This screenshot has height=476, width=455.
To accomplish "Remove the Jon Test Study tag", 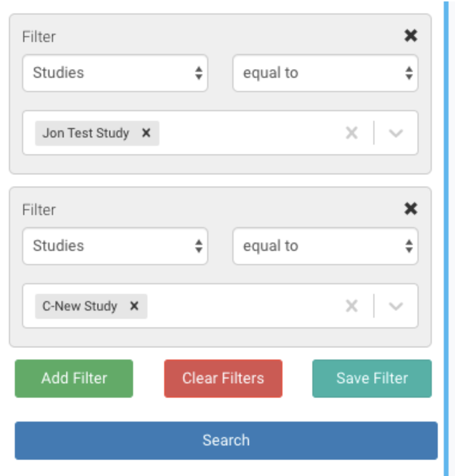I will (x=146, y=133).
